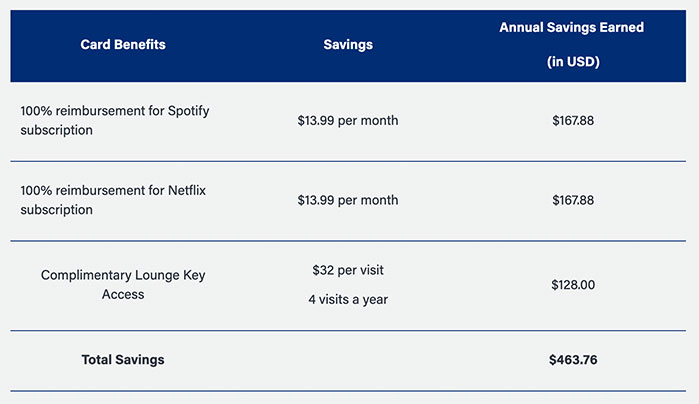Click the word Netflix in second row
This screenshot has width=699, height=404.
tap(187, 190)
